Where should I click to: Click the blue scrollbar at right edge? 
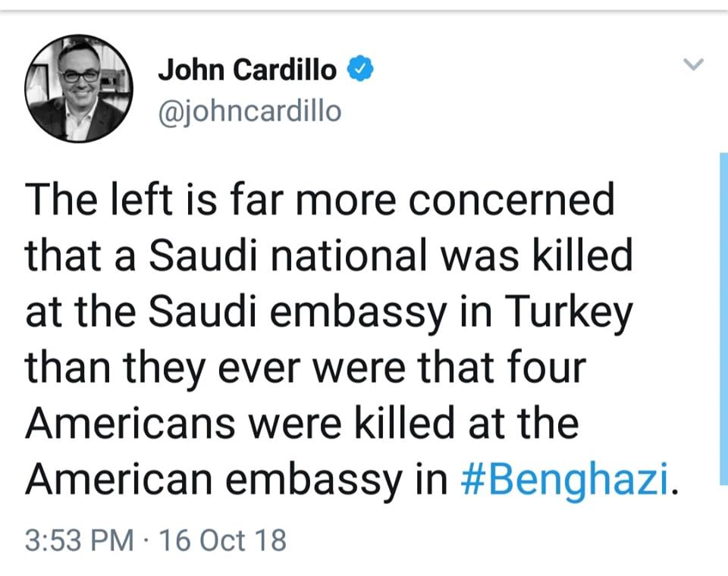pos(723,318)
